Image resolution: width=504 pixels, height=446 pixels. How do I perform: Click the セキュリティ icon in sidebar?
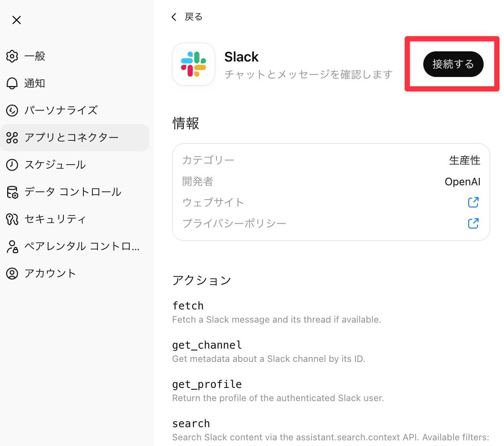tap(12, 219)
